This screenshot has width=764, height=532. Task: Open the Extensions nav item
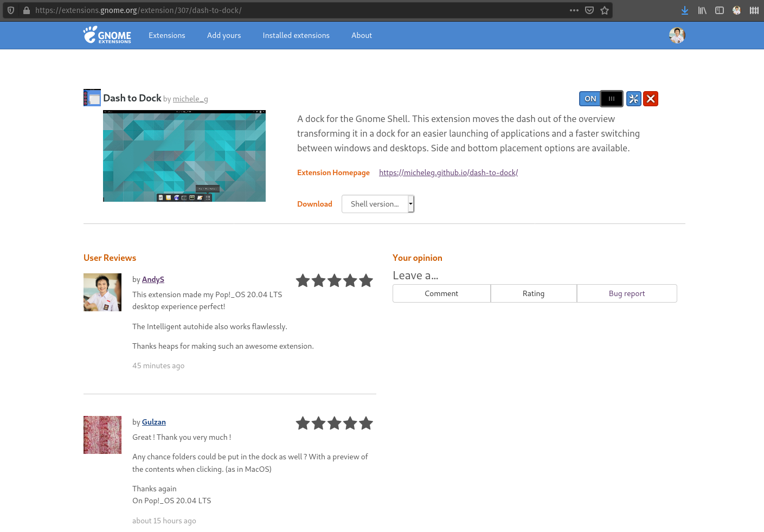pos(167,35)
